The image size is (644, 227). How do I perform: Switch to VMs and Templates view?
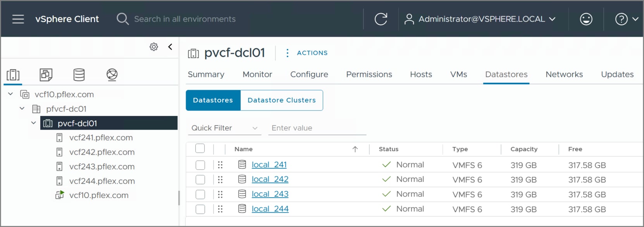(46, 75)
